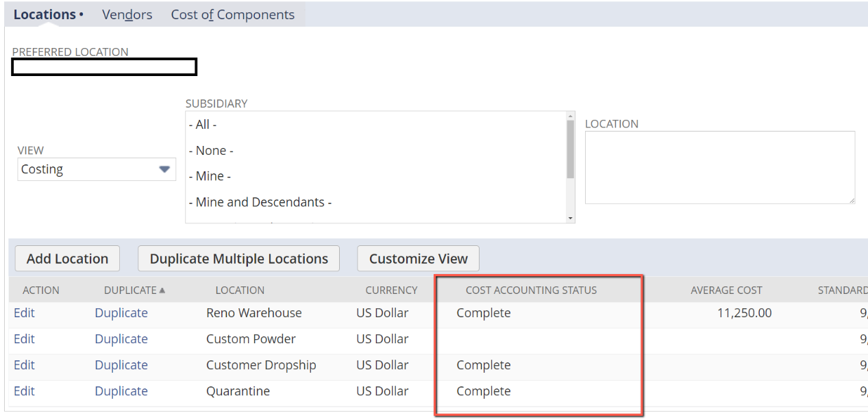Duplicate the Customer Dropship location
Viewport: 868px width, 420px height.
pyautogui.click(x=121, y=365)
